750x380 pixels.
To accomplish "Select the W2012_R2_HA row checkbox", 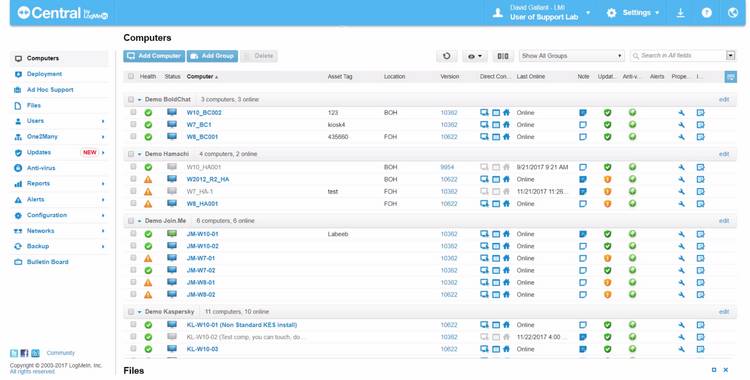I will coord(133,179).
